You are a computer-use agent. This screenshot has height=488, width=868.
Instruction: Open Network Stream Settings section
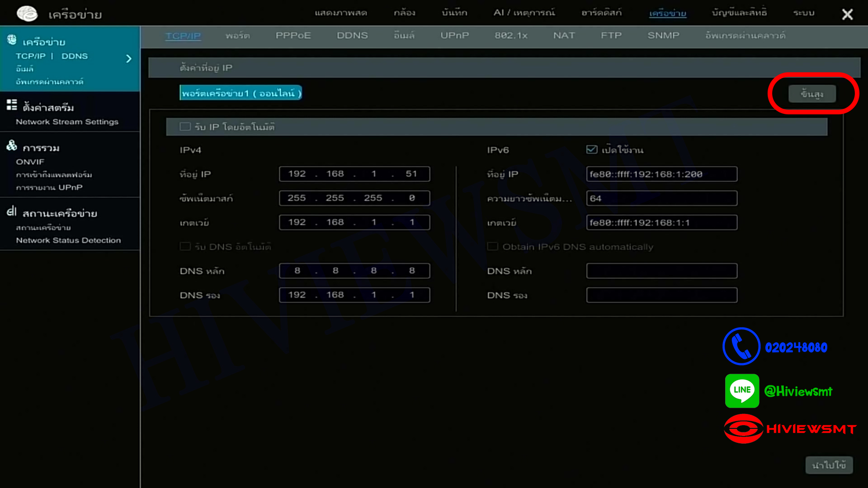(67, 122)
